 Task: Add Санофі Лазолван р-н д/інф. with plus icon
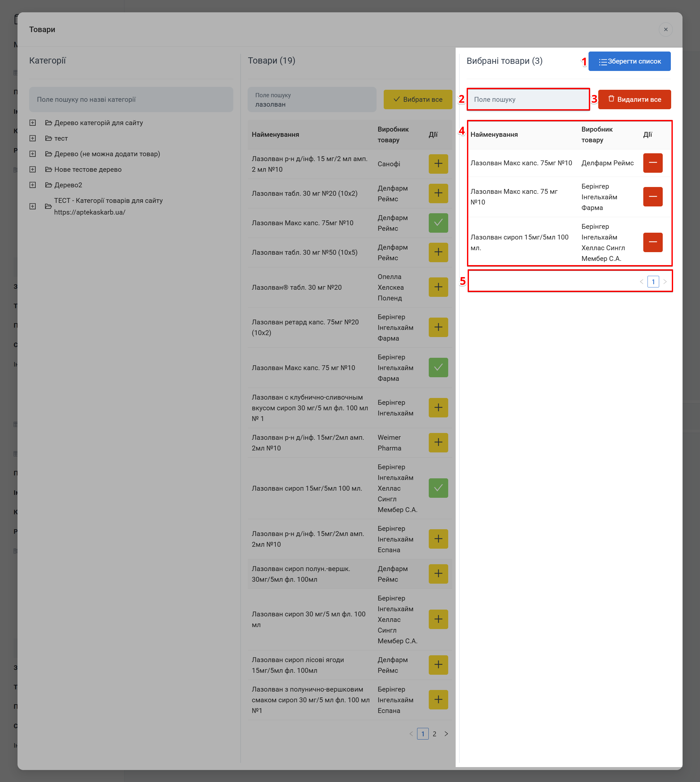(x=438, y=164)
